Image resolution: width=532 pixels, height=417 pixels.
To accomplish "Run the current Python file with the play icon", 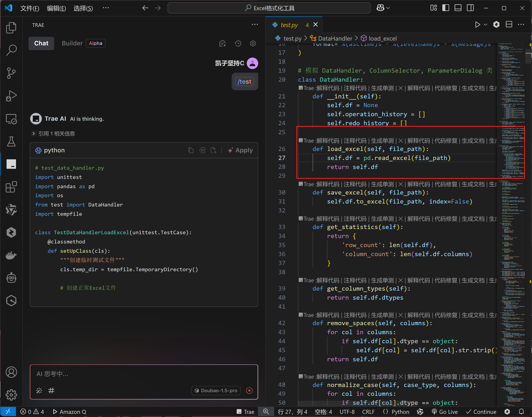I will point(478,24).
